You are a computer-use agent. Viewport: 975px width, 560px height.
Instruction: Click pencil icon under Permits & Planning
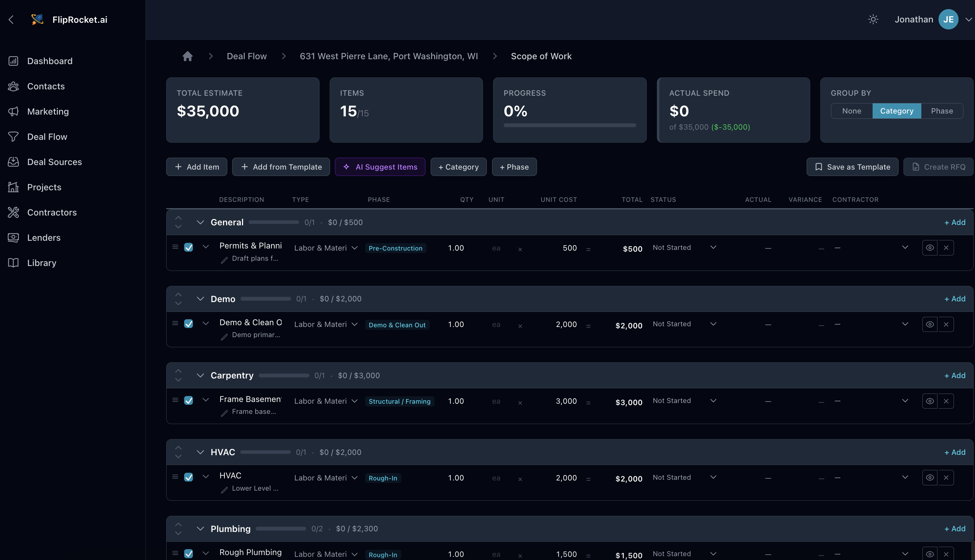[224, 260]
